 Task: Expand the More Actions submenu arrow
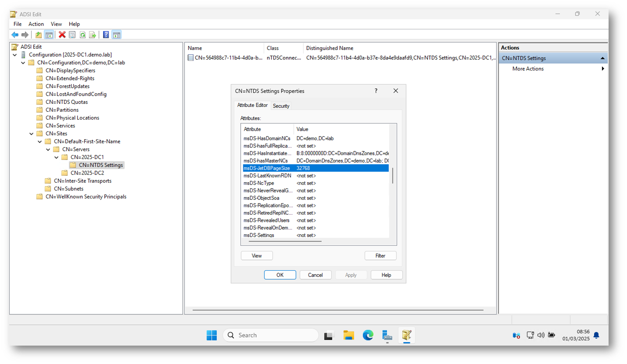point(603,69)
